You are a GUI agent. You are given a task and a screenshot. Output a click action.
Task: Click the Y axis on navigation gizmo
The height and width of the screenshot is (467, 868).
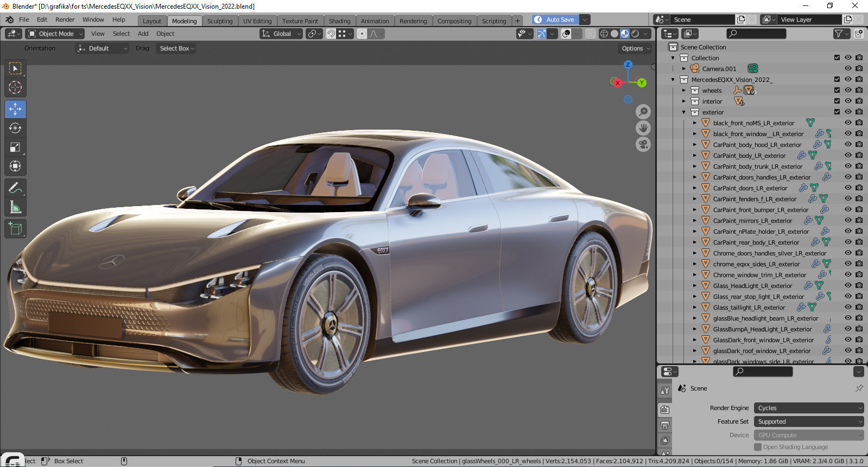click(642, 83)
